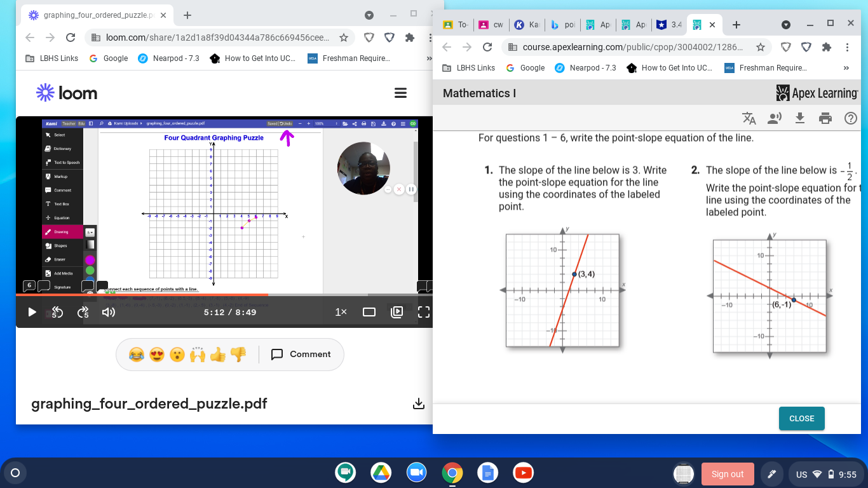Viewport: 868px width, 488px height.
Task: Open Kami's Text to Speech tool
Action: pyautogui.click(x=62, y=162)
